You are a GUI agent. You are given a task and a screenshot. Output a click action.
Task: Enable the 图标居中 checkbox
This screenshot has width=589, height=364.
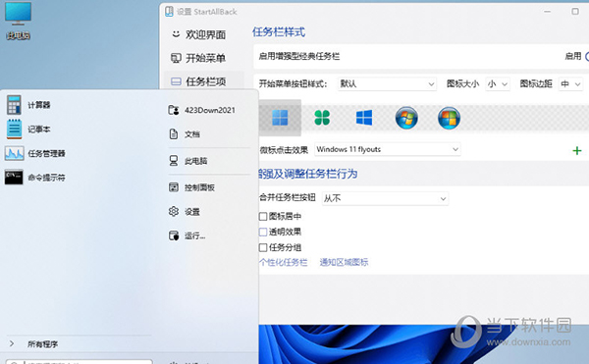[x=263, y=217]
